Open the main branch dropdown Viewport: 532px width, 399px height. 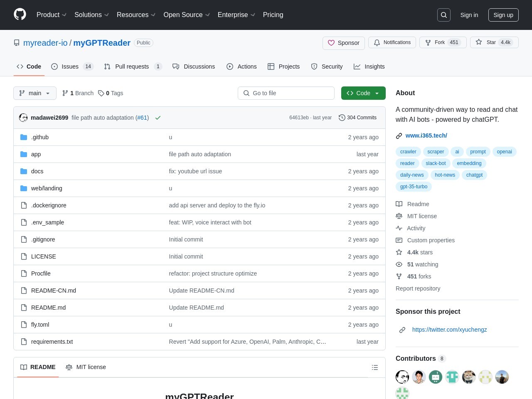pos(35,93)
